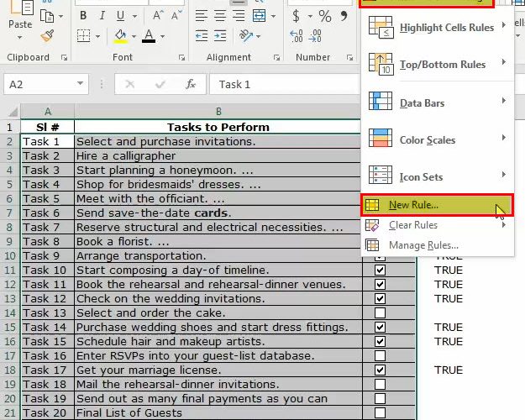The image size is (525, 420).
Task: Uncheck the Task 17 checkbox
Action: tap(380, 370)
